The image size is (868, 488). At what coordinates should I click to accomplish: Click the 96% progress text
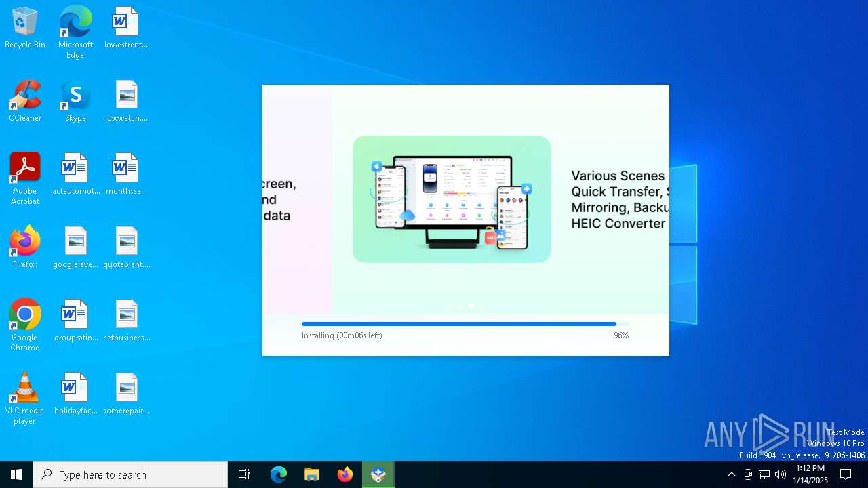[x=621, y=335]
